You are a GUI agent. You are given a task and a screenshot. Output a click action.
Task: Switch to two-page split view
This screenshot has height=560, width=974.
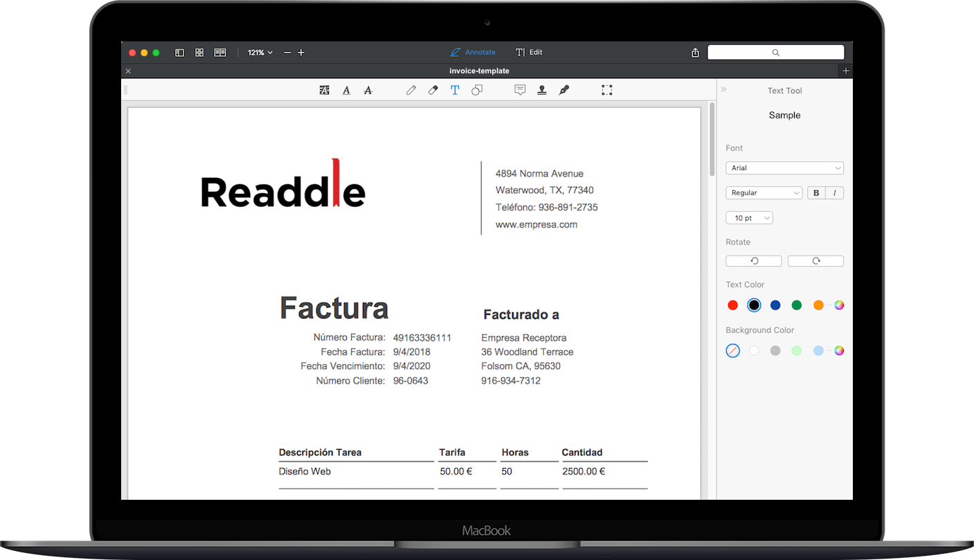[x=220, y=53]
